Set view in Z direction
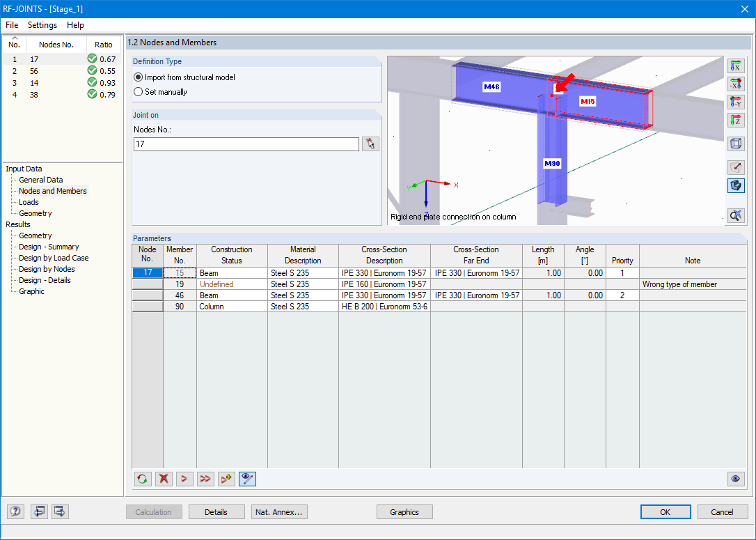Viewport: 756px width, 540px height. click(736, 120)
